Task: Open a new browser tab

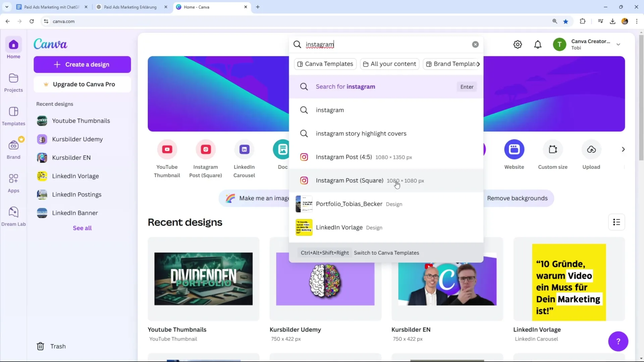Action: [258, 7]
